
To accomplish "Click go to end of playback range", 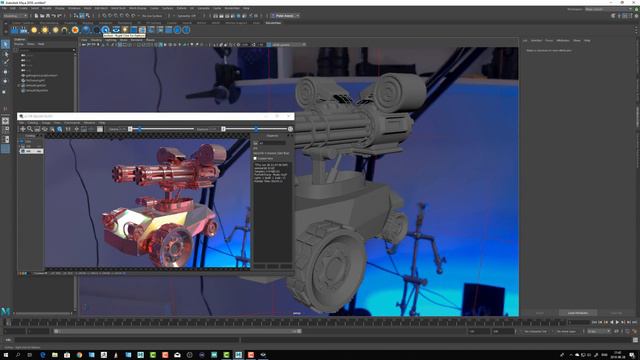I will click(634, 322).
